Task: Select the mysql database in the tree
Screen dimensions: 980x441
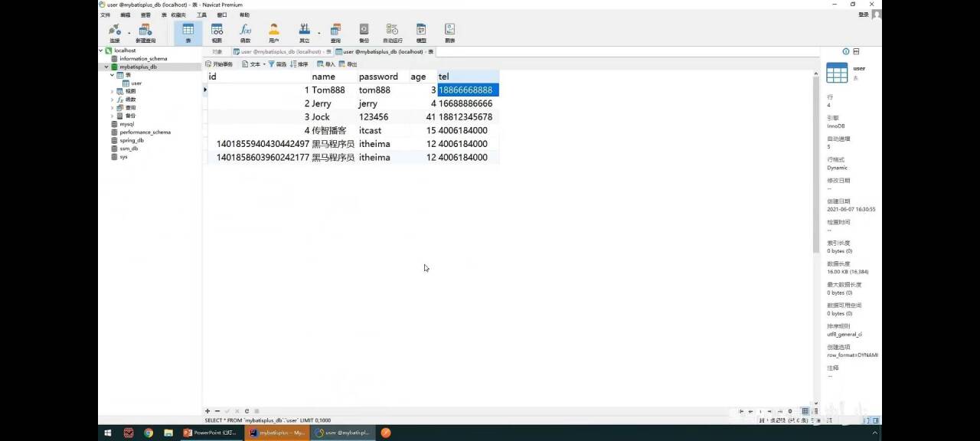Action: [122, 124]
